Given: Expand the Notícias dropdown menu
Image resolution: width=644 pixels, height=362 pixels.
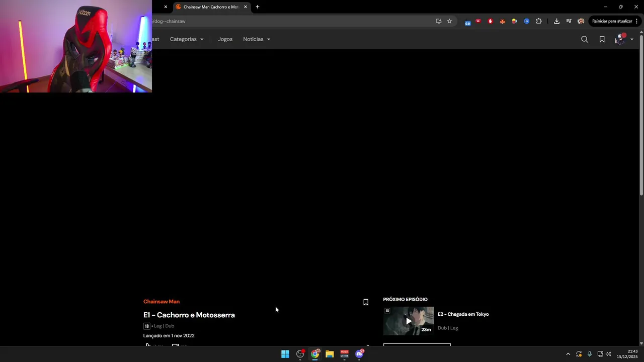Looking at the screenshot, I should 257,39.
